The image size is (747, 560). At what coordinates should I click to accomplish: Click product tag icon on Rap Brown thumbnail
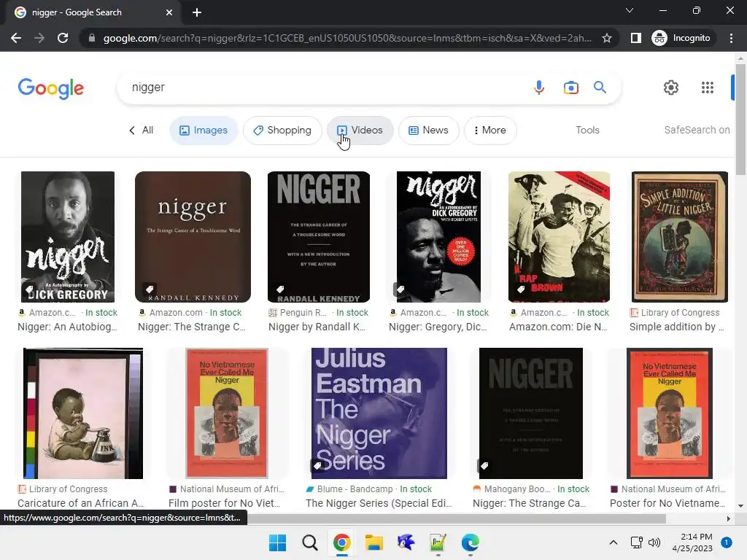[521, 289]
